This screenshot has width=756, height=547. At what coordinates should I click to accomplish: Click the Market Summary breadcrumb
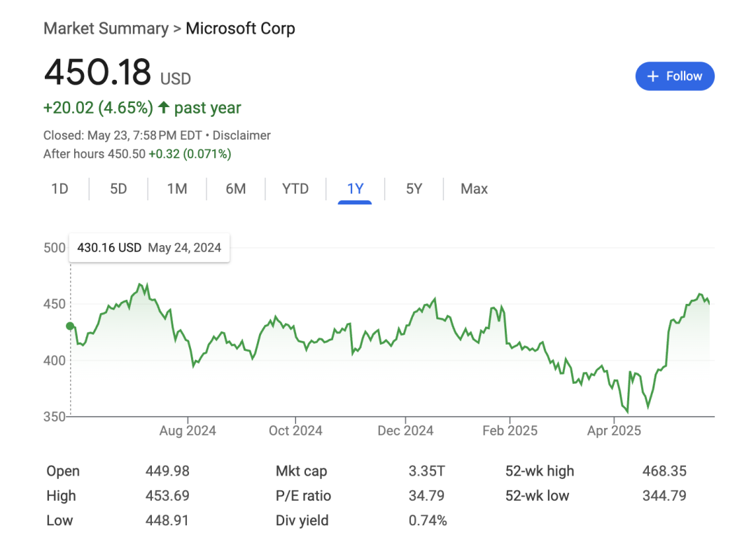[x=106, y=29]
